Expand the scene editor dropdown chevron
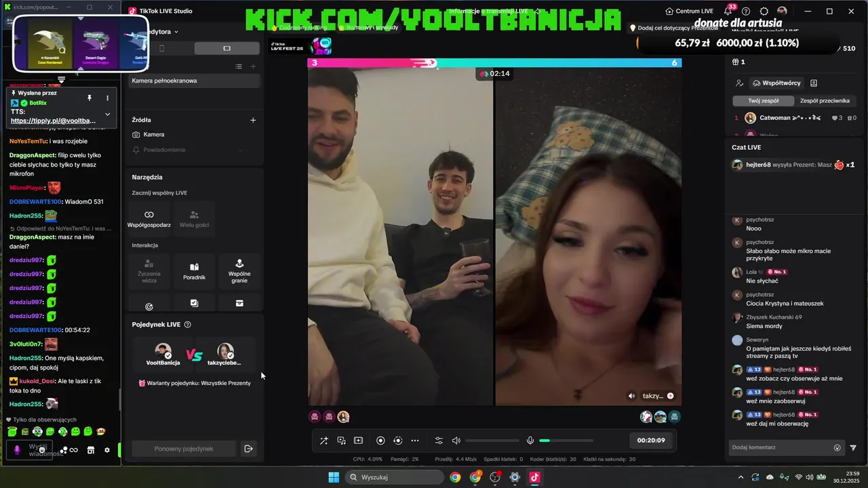Viewport: 868px width, 488px height. click(176, 32)
